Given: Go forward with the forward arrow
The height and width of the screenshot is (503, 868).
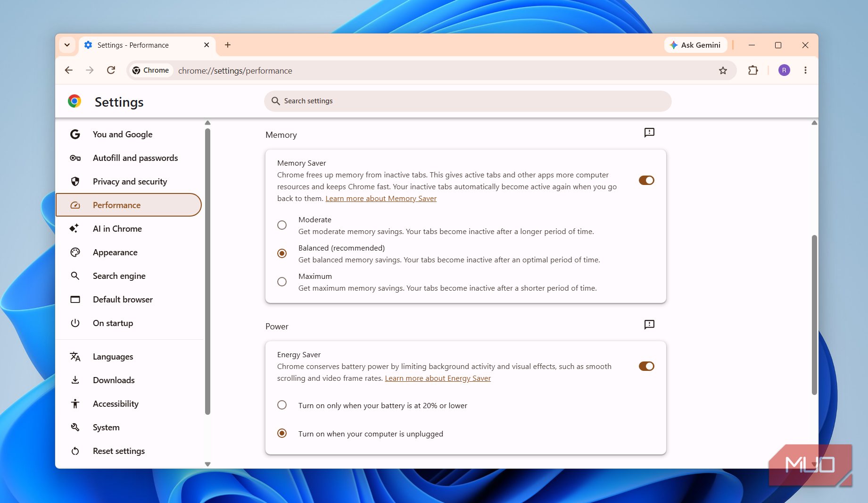Looking at the screenshot, I should tap(90, 70).
